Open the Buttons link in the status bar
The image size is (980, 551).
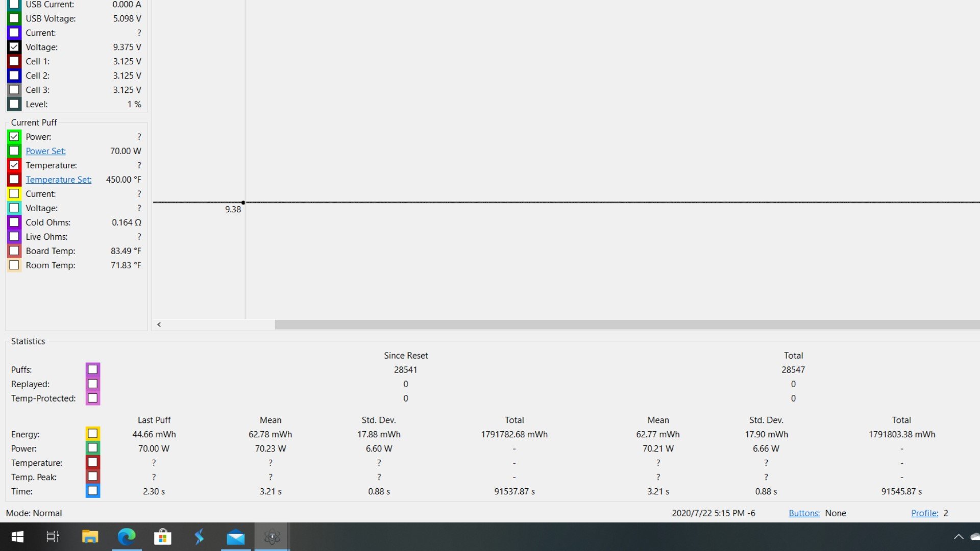[804, 513]
